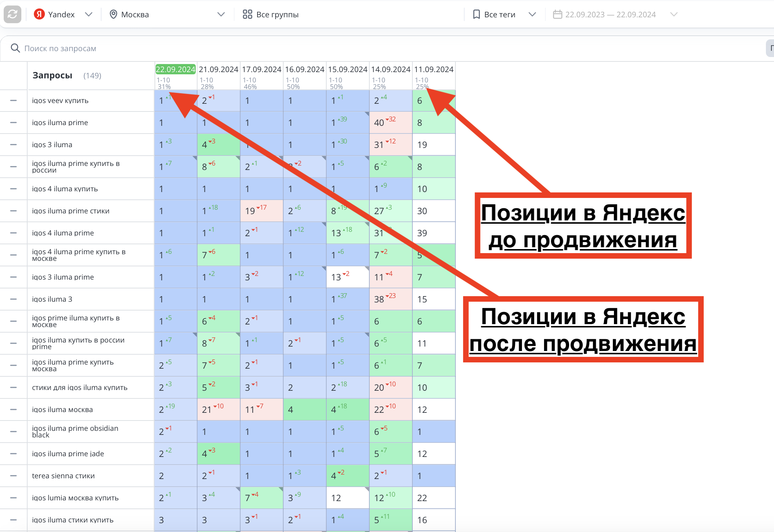Select the 17.09.2024 date column header

[262, 69]
